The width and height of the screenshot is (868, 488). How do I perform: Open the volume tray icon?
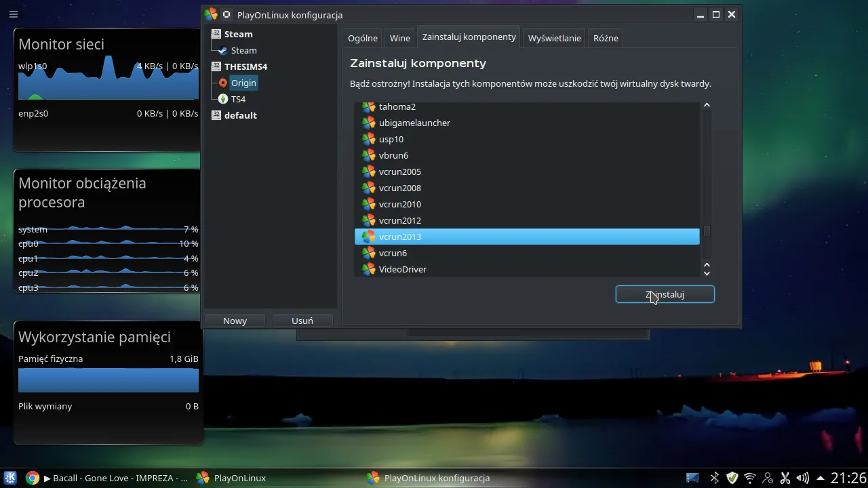(803, 478)
